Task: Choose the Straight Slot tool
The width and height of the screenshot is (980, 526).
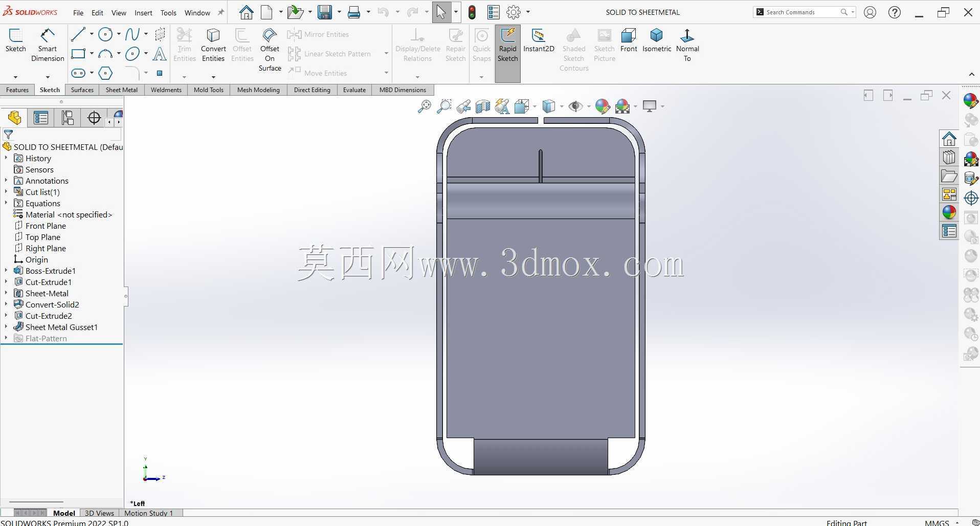Action: pos(78,73)
